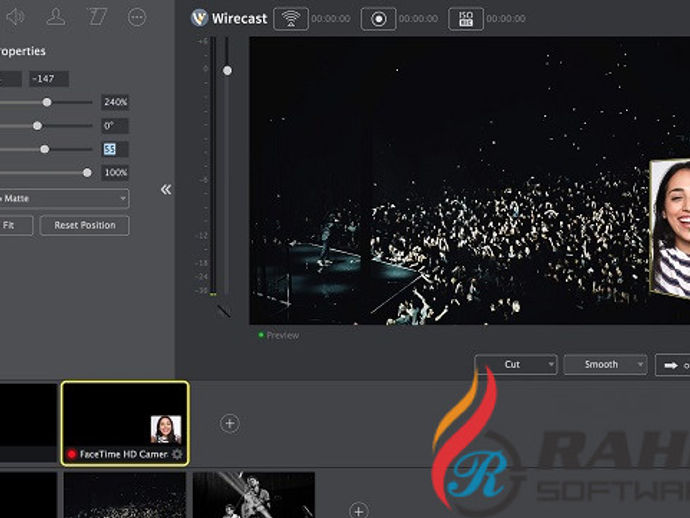690x518 pixels.
Task: Click the Preview label under the video
Action: (283, 335)
